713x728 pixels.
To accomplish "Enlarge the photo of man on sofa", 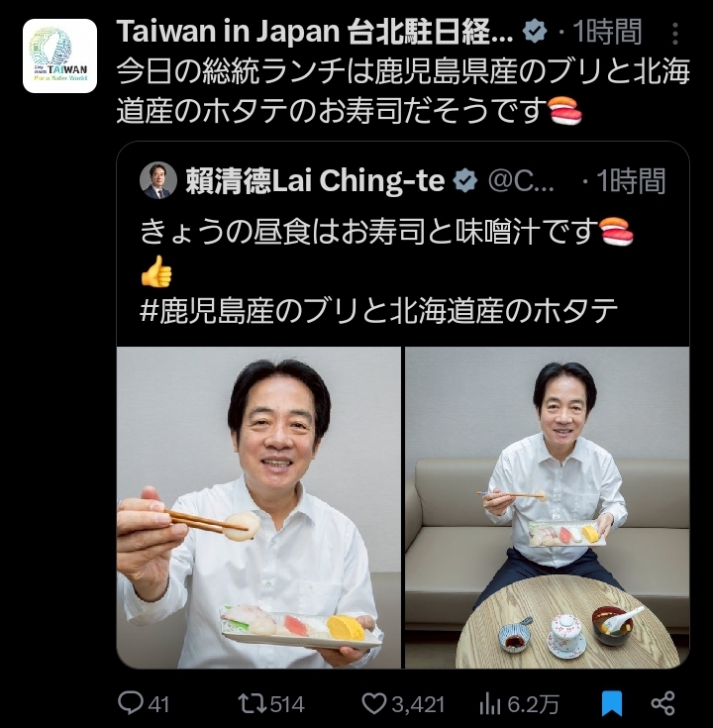I will tap(548, 507).
